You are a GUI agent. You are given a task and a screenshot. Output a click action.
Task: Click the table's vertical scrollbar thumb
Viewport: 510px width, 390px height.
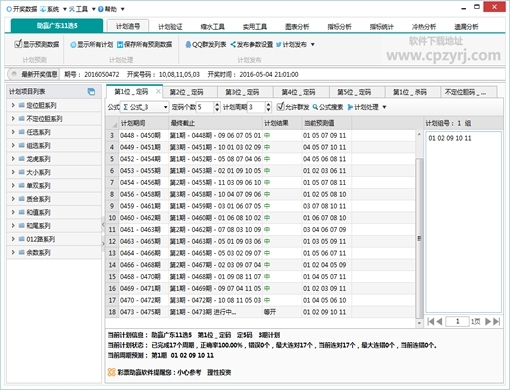tap(419, 238)
